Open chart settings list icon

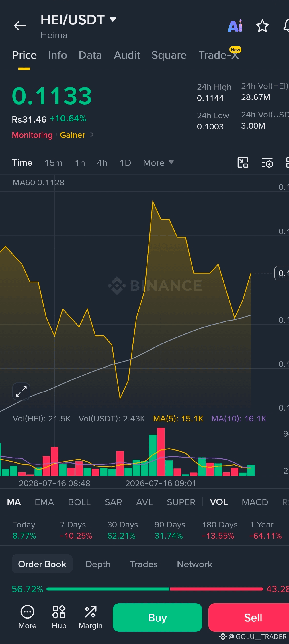[x=267, y=163]
